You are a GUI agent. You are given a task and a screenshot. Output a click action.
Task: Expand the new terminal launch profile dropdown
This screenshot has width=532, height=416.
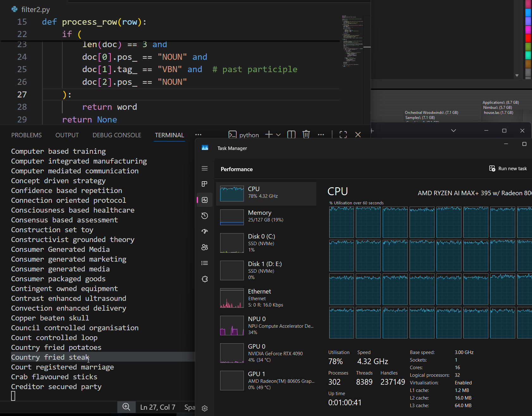click(278, 135)
